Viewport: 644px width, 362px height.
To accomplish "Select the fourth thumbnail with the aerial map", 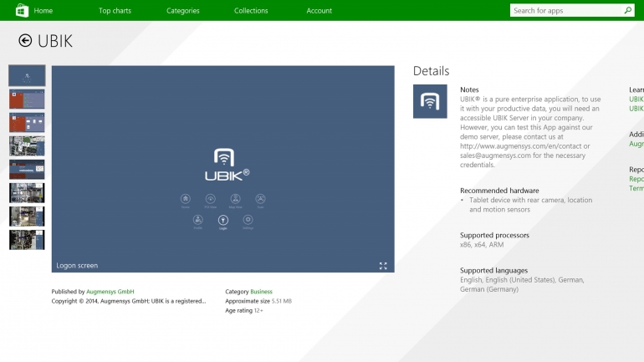I will pos(27,146).
